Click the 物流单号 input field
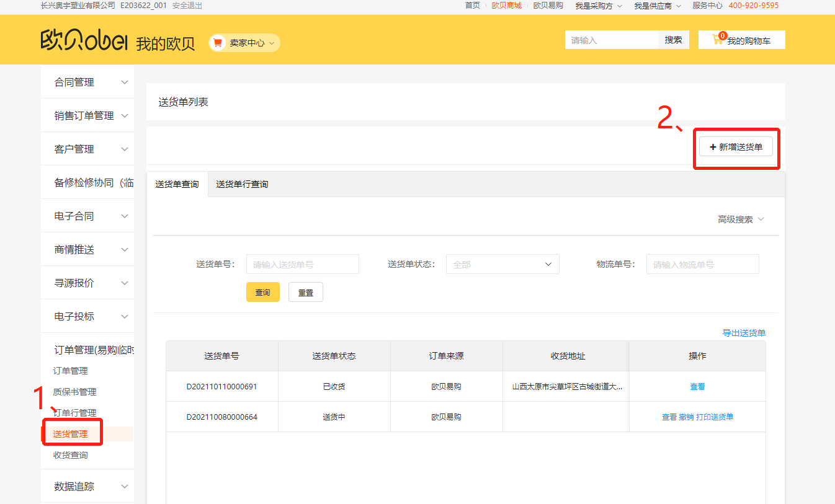 [x=703, y=264]
